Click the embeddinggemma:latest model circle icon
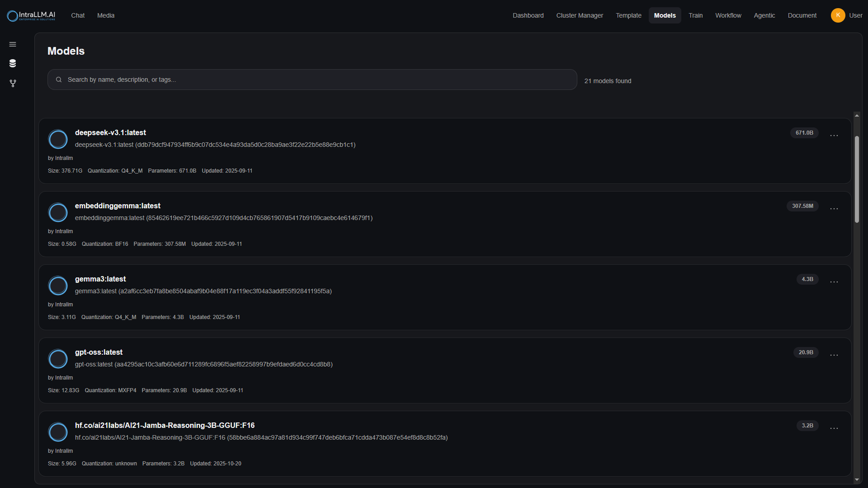Image resolution: width=868 pixels, height=488 pixels. click(x=58, y=212)
